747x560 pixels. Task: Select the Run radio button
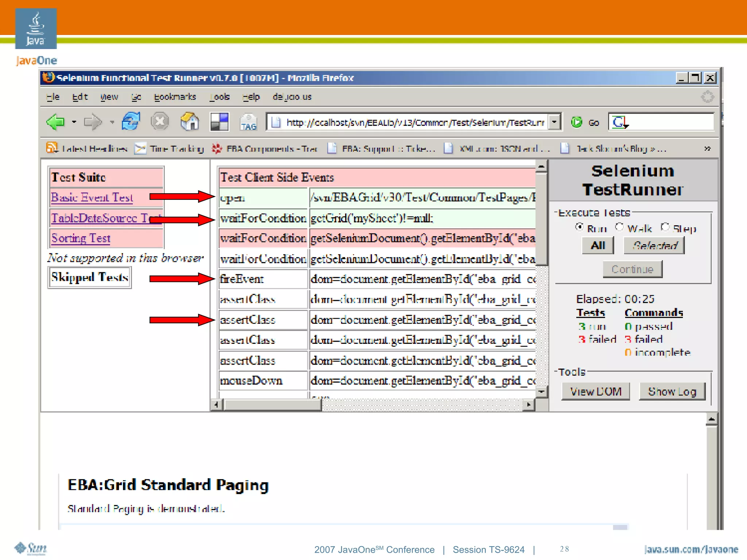(x=579, y=227)
